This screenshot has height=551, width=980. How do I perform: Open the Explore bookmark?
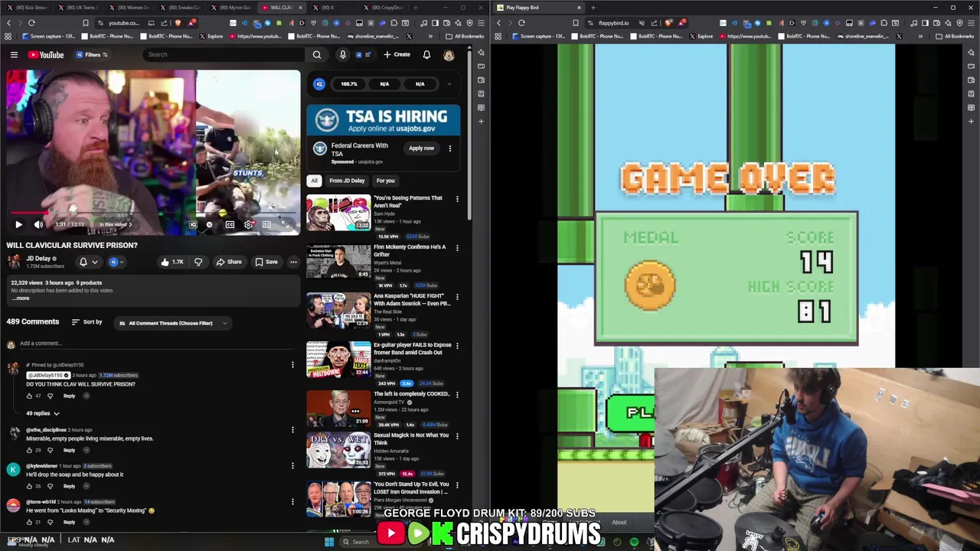tap(212, 36)
